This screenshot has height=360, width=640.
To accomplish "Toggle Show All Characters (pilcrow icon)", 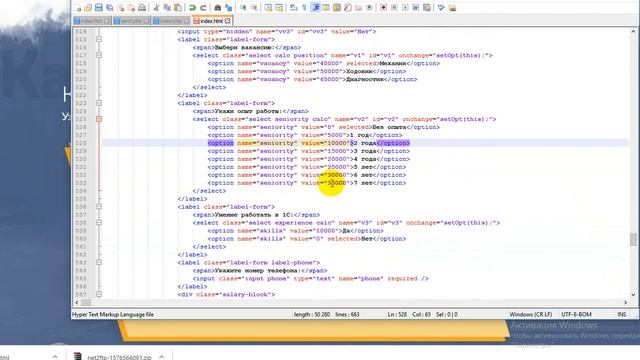I will pos(304,8).
